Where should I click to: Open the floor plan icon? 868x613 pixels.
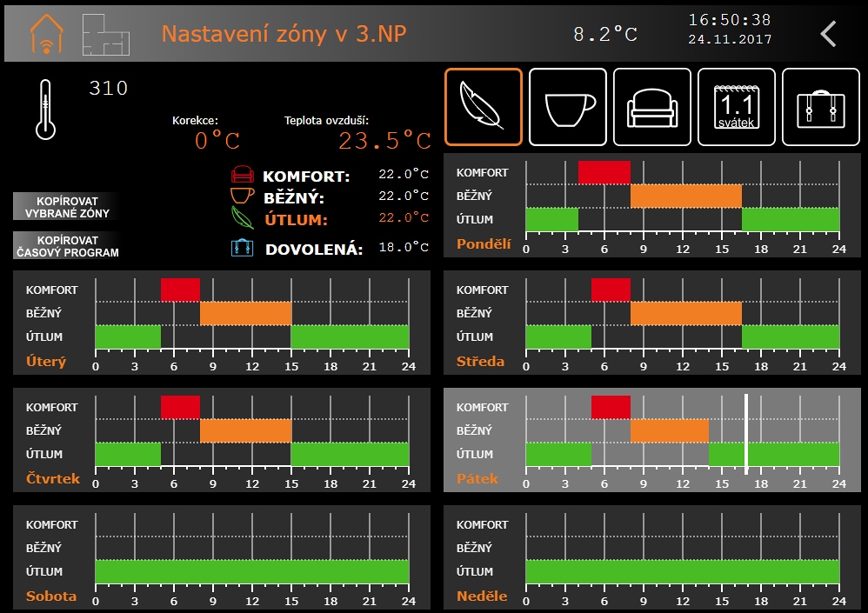click(x=105, y=34)
